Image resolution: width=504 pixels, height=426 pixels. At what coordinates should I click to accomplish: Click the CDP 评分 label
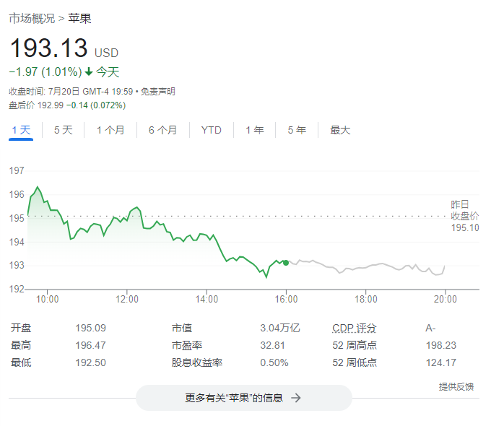(x=355, y=328)
